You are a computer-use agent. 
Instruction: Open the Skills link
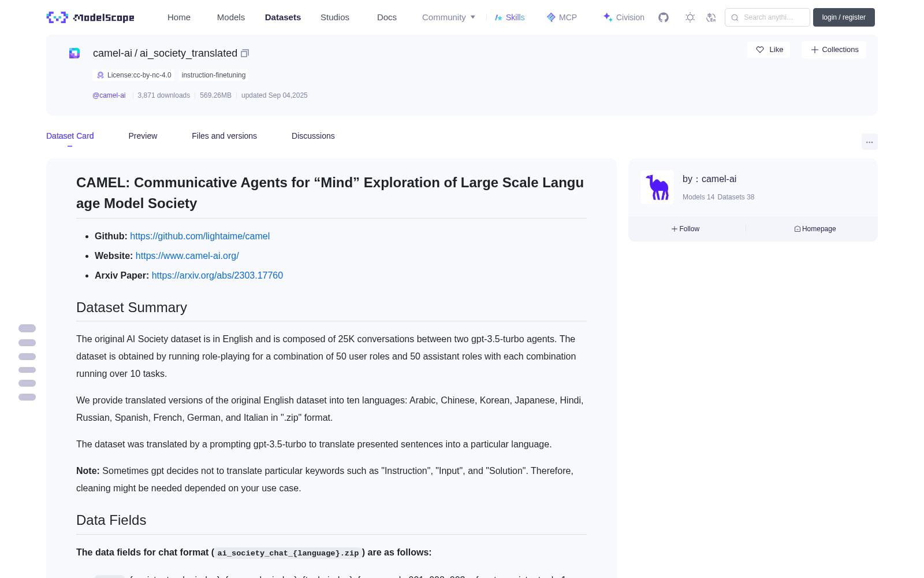(509, 17)
